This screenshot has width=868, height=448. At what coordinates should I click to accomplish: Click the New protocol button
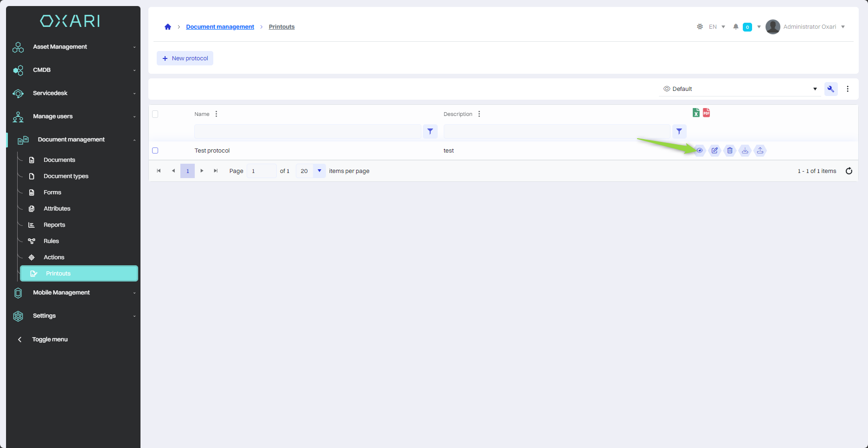coord(185,58)
